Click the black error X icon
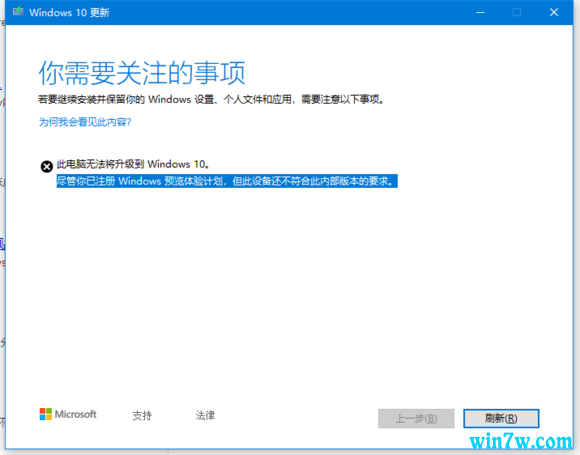The width and height of the screenshot is (580, 455). (x=47, y=167)
